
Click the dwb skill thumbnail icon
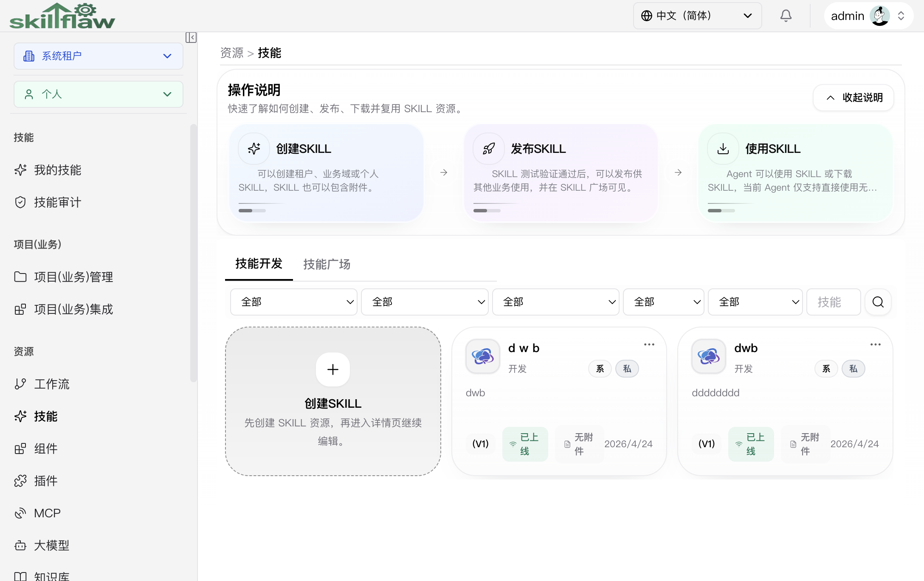(709, 356)
